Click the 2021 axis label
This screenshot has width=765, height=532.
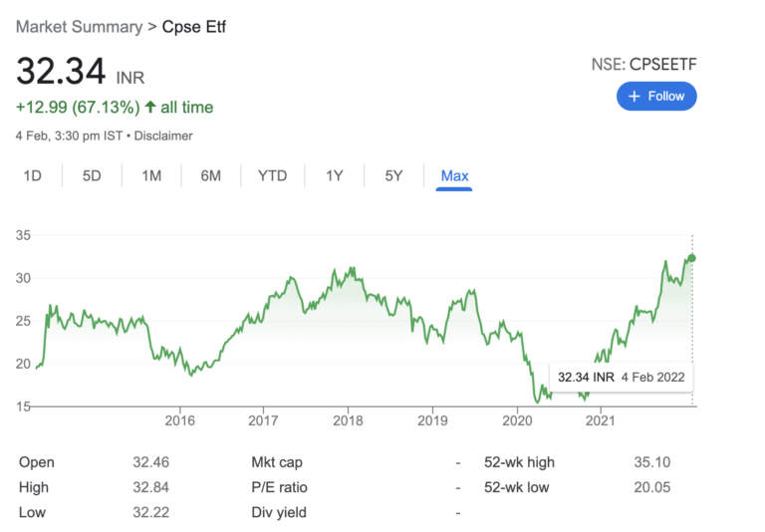pyautogui.click(x=600, y=420)
